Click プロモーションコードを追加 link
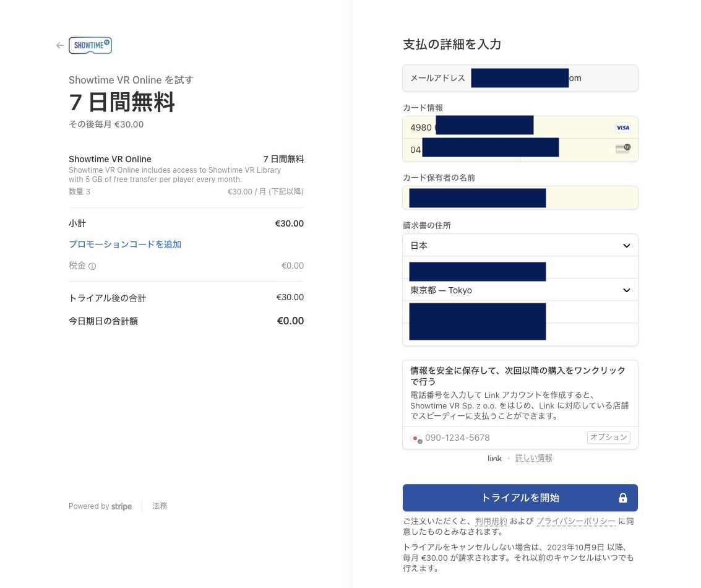This screenshot has width=701, height=588. click(125, 244)
